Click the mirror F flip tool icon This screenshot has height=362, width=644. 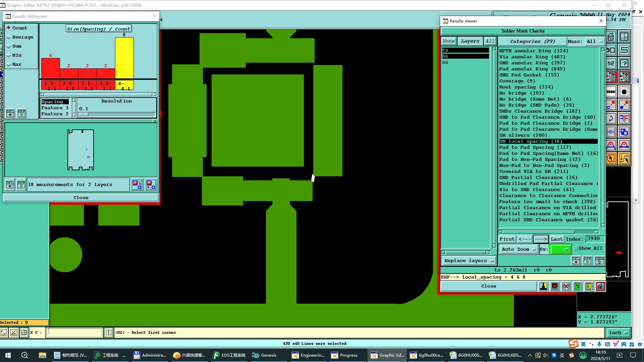(624, 118)
